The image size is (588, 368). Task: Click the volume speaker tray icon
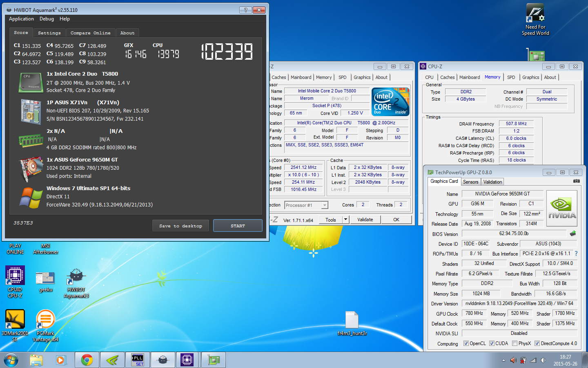click(x=543, y=360)
